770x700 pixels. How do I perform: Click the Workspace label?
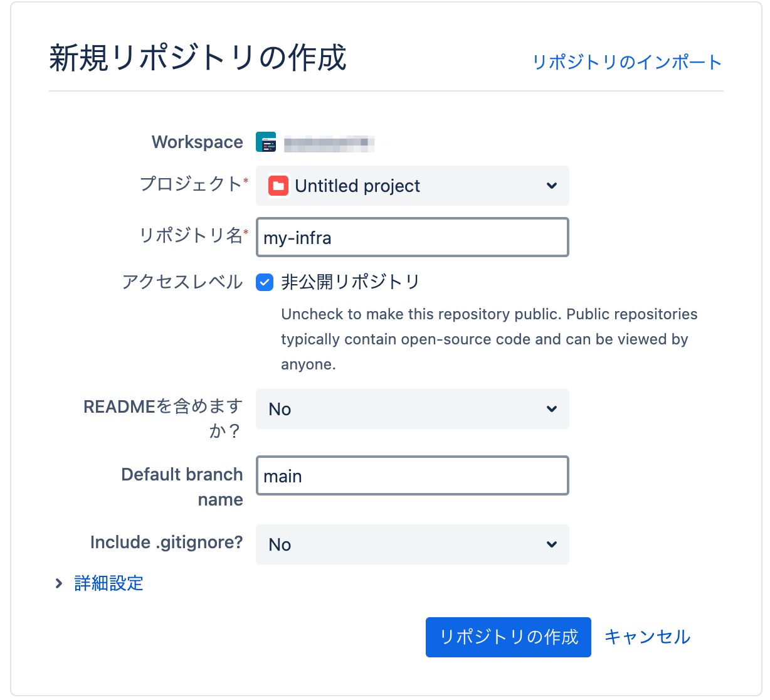(x=198, y=142)
